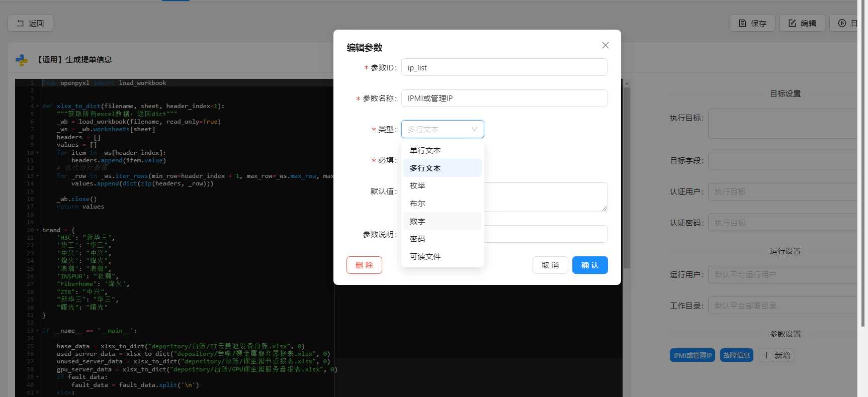Click the 认证密码 input field
The width and height of the screenshot is (868, 397).
pyautogui.click(x=783, y=223)
